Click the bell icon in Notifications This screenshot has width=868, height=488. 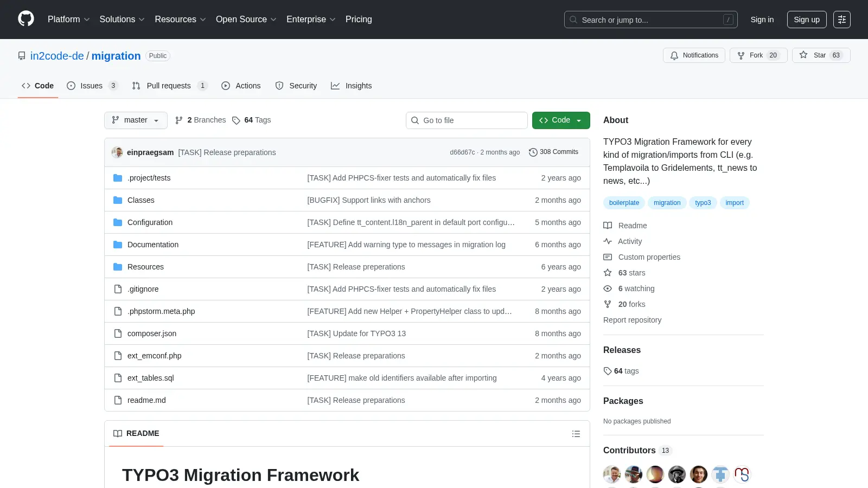(x=674, y=55)
